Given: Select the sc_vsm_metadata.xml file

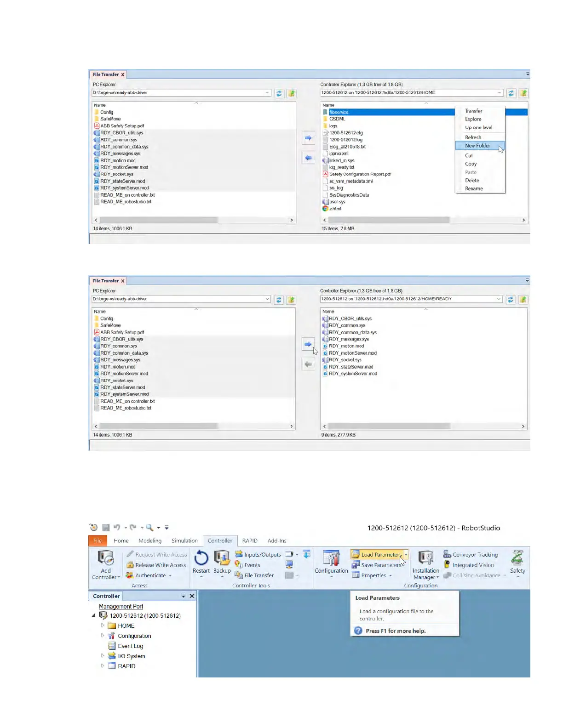Looking at the screenshot, I should (348, 181).
